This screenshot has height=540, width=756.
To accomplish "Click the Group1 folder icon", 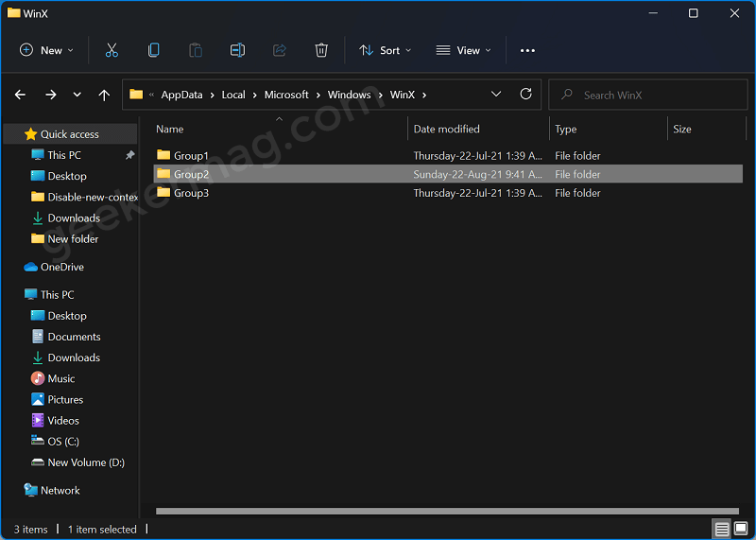I will [163, 155].
